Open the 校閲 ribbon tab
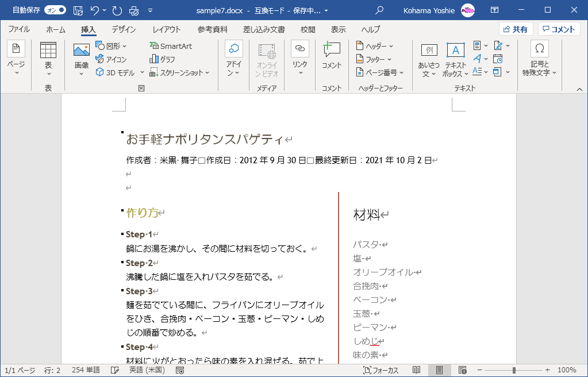This screenshot has height=377, width=588. [x=308, y=29]
